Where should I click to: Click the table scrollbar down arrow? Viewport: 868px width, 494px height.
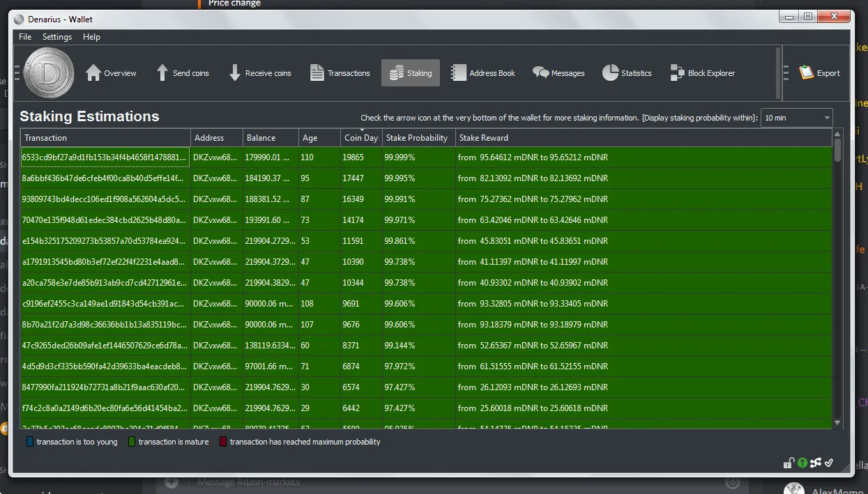coord(838,423)
